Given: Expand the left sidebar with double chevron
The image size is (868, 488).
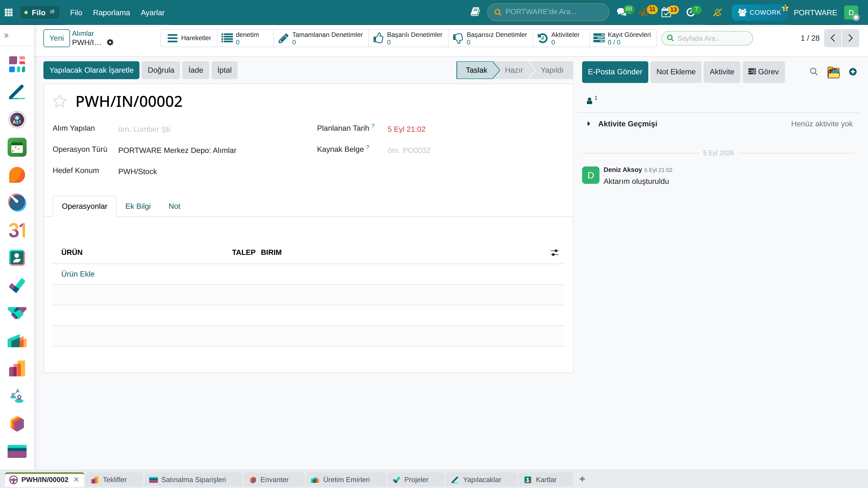Looking at the screenshot, I should (x=7, y=35).
